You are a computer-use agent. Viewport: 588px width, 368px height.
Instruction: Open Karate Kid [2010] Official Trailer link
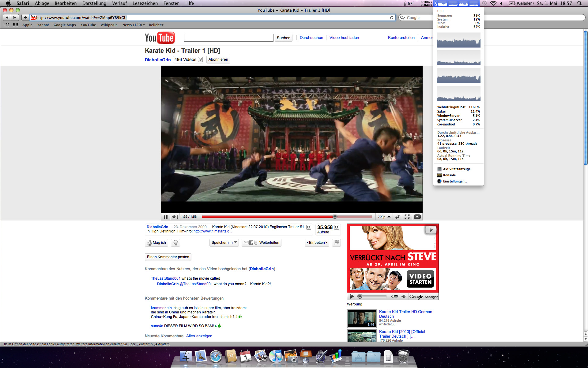click(402, 334)
